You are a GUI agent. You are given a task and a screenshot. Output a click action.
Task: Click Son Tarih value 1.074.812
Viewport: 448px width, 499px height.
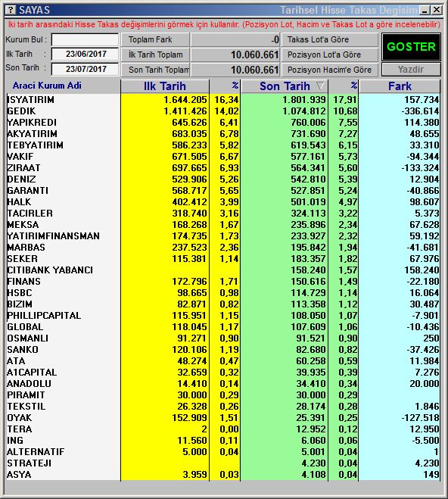304,111
